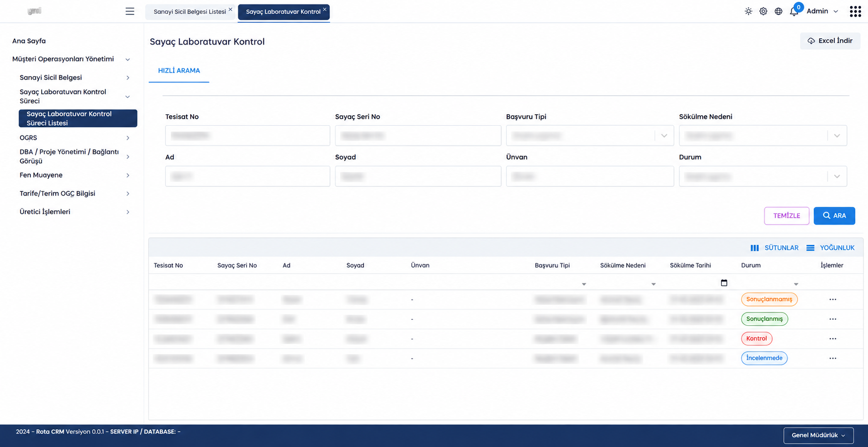Screen dimensions: 868x447
Task: Open Sayaç Laboratuvar Kontrol Süreci Listesi
Action: pos(78,118)
